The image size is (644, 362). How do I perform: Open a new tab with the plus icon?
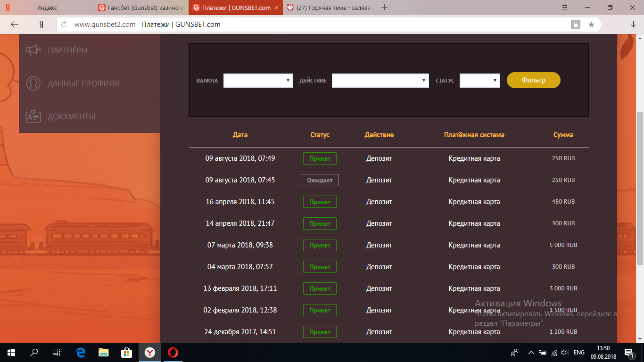pyautogui.click(x=385, y=8)
